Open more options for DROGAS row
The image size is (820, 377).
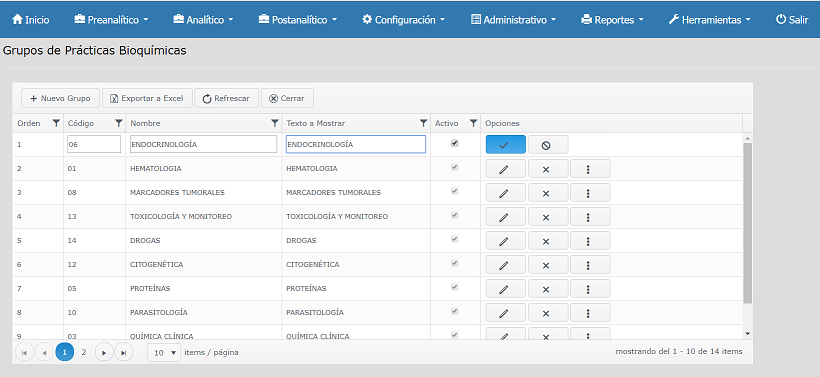click(x=590, y=241)
